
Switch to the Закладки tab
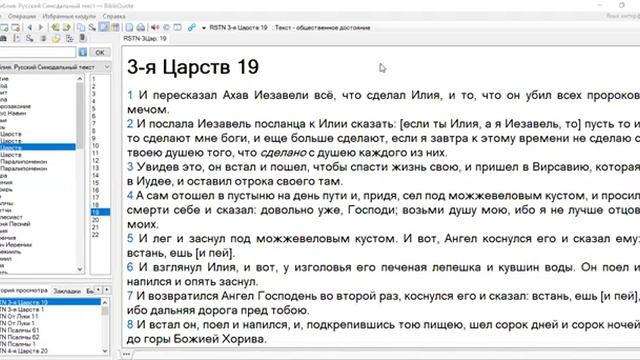click(67, 291)
